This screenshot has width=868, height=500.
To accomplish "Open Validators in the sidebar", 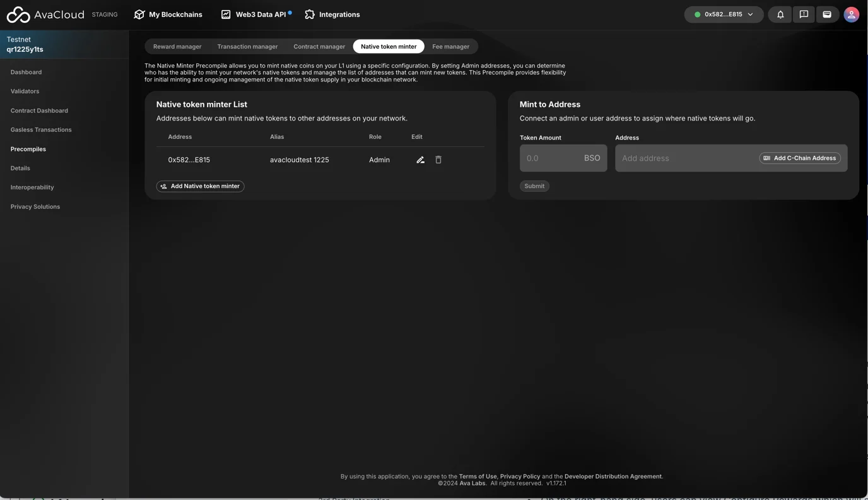I will point(25,92).
